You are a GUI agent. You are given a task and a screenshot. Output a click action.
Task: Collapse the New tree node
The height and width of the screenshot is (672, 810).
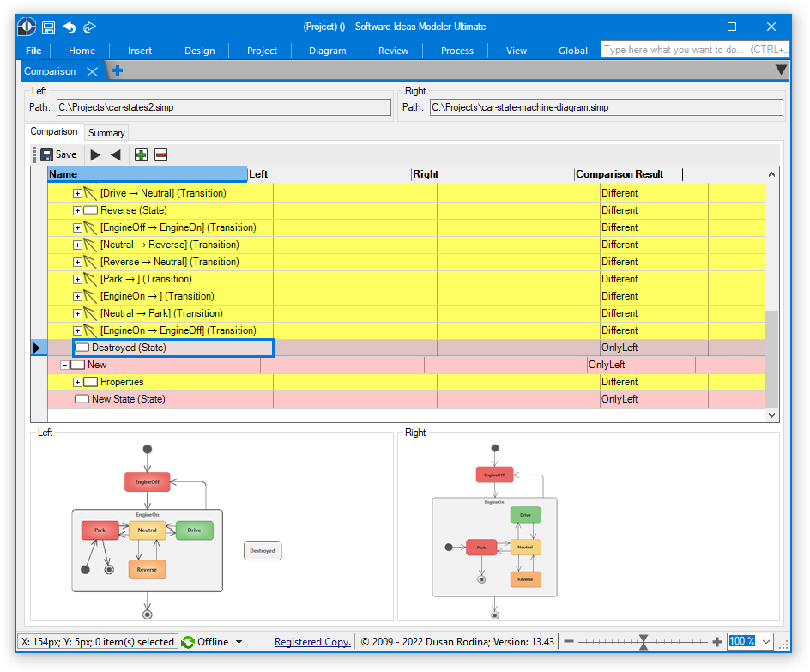64,366
